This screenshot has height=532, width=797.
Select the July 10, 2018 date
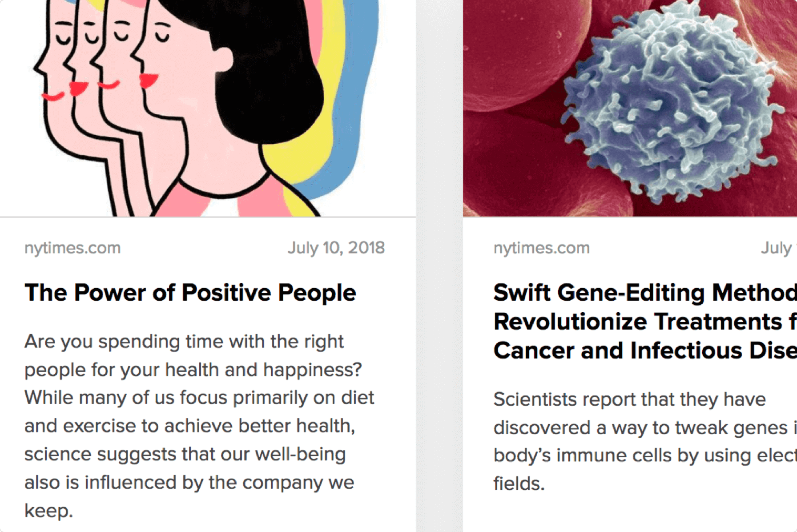click(x=336, y=248)
